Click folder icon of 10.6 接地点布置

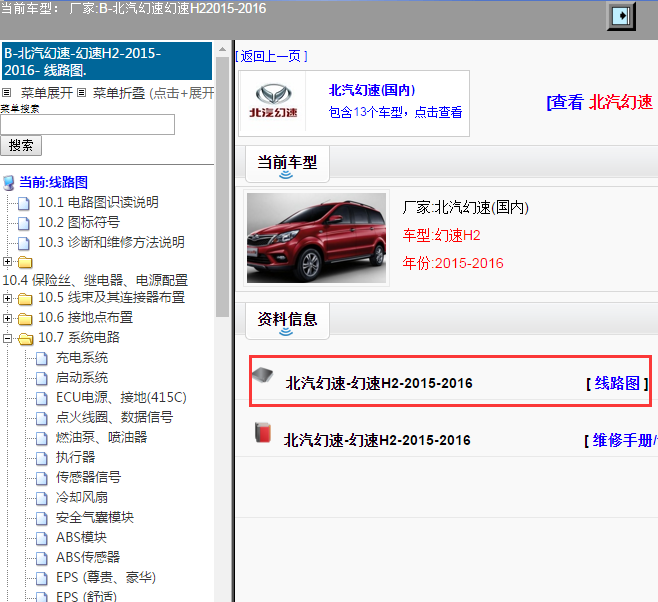click(x=25, y=319)
